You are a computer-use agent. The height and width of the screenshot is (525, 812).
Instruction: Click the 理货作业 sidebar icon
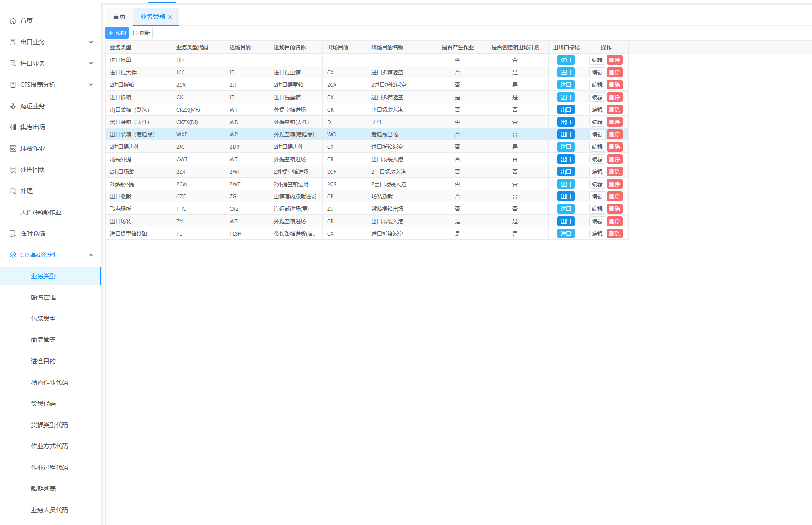click(13, 148)
